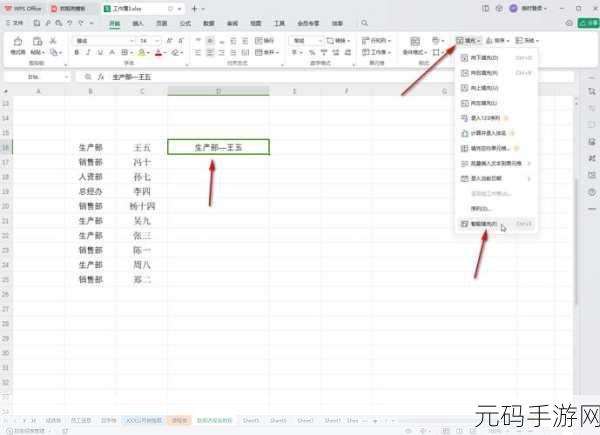Click the new tab plus icon

(194, 8)
